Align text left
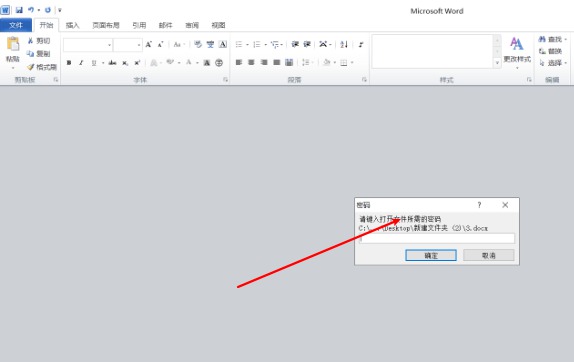Screen dimensions: 574x362 (x=239, y=63)
